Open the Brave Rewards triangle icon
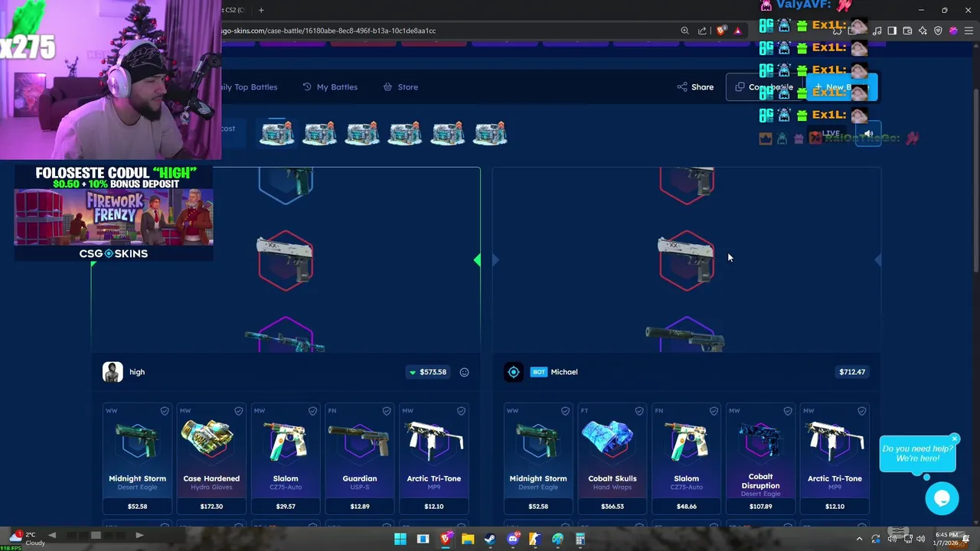Screen dimensions: 980x551 click(x=737, y=31)
